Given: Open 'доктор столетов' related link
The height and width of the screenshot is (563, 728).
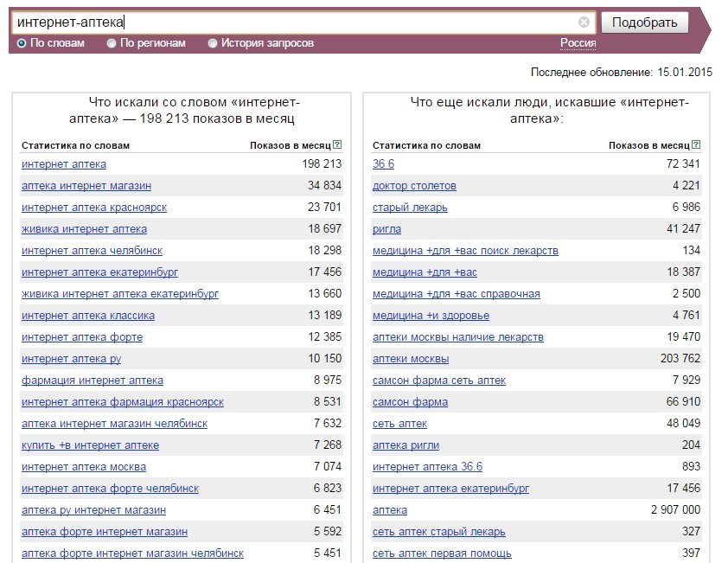Looking at the screenshot, I should tap(415, 186).
